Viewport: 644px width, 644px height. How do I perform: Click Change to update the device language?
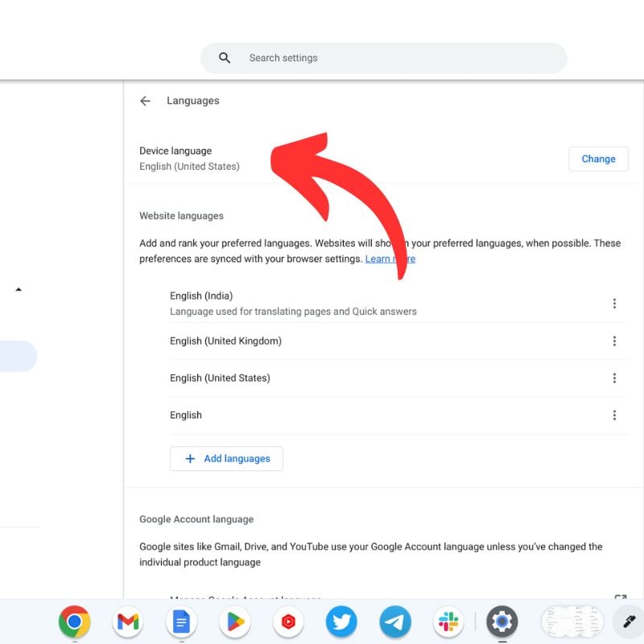(598, 159)
